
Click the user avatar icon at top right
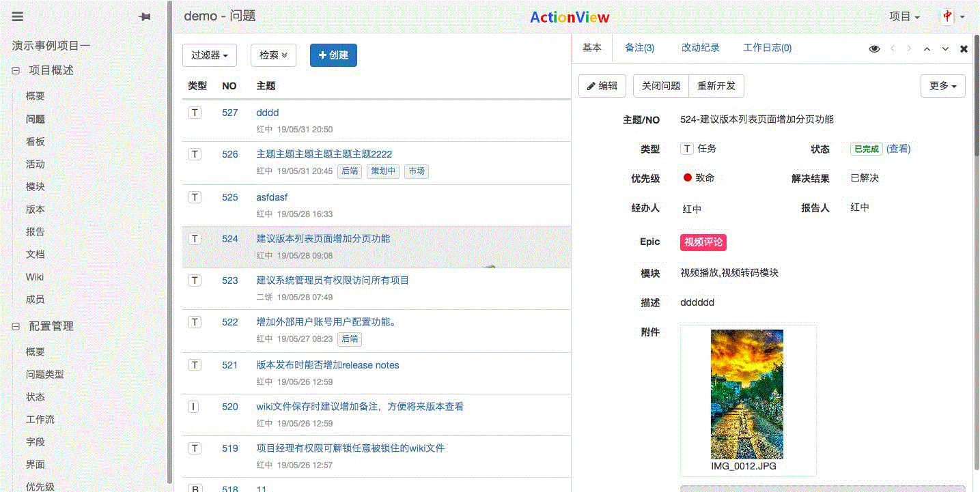948,17
